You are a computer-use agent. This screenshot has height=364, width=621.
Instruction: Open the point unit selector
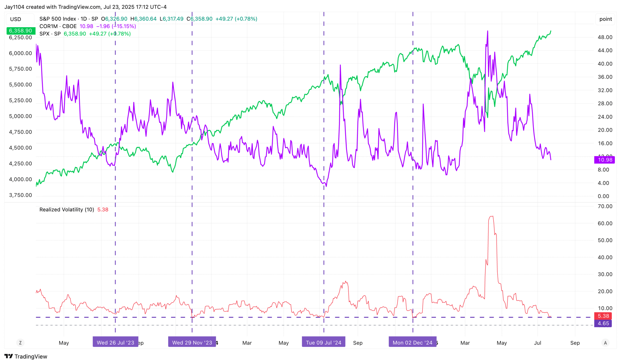pos(605,19)
